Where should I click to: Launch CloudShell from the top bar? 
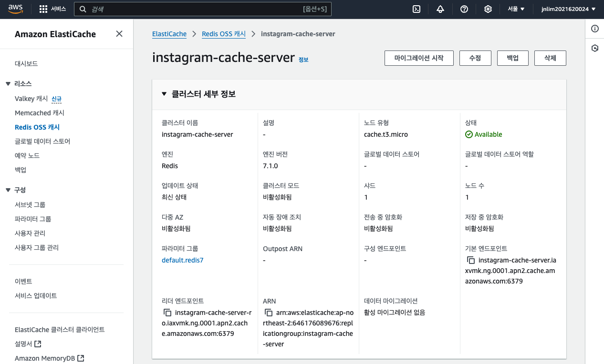pyautogui.click(x=417, y=9)
